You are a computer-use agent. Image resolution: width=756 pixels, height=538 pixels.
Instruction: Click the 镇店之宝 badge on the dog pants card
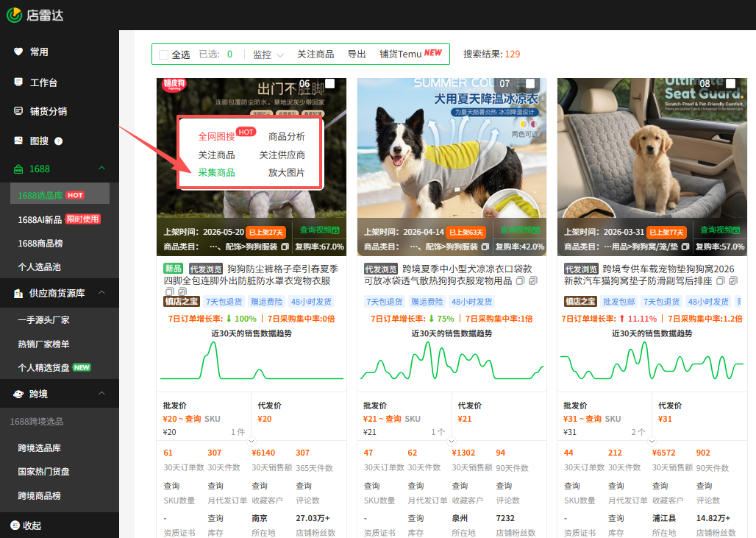point(182,302)
